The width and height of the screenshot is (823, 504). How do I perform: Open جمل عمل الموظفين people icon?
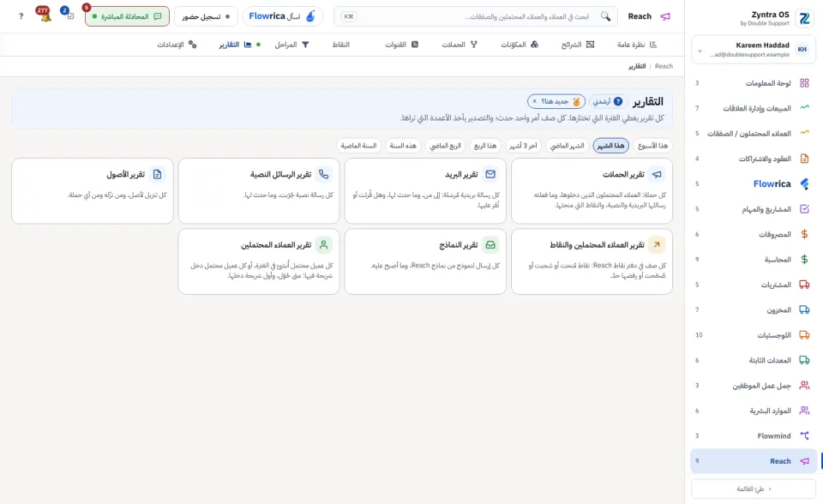tap(804, 386)
